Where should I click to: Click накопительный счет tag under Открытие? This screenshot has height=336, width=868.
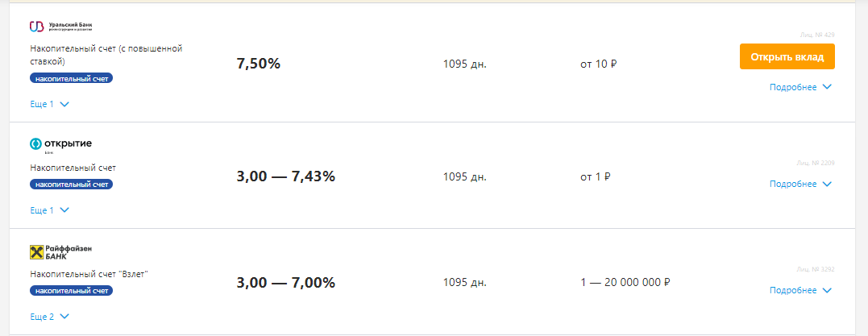tap(72, 185)
